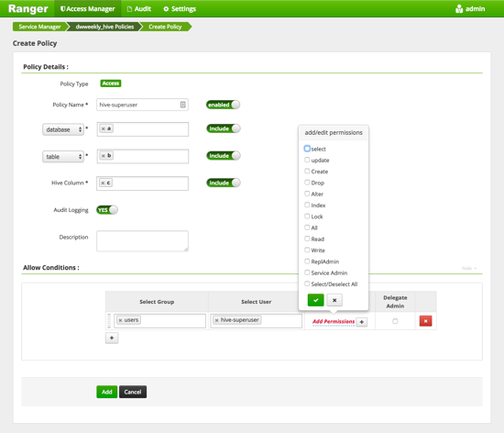The height and width of the screenshot is (433, 504).
Task: Check the All permission
Action: point(307,228)
